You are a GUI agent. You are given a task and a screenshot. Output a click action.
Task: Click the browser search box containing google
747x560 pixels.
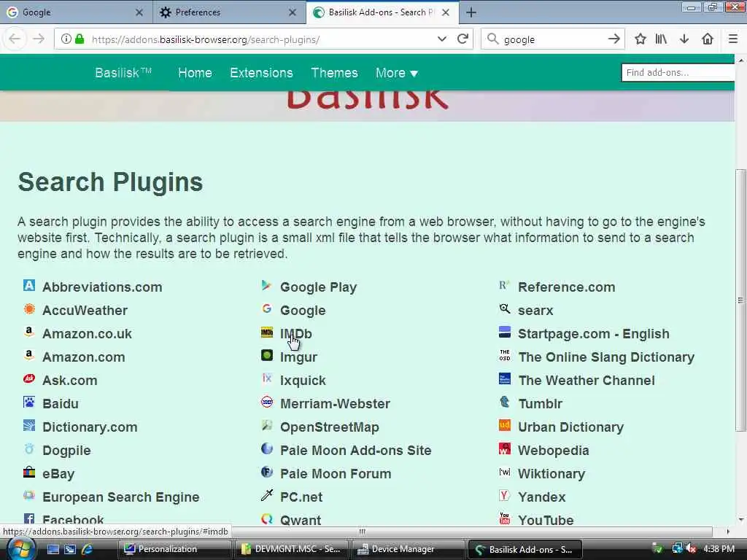coord(553,39)
